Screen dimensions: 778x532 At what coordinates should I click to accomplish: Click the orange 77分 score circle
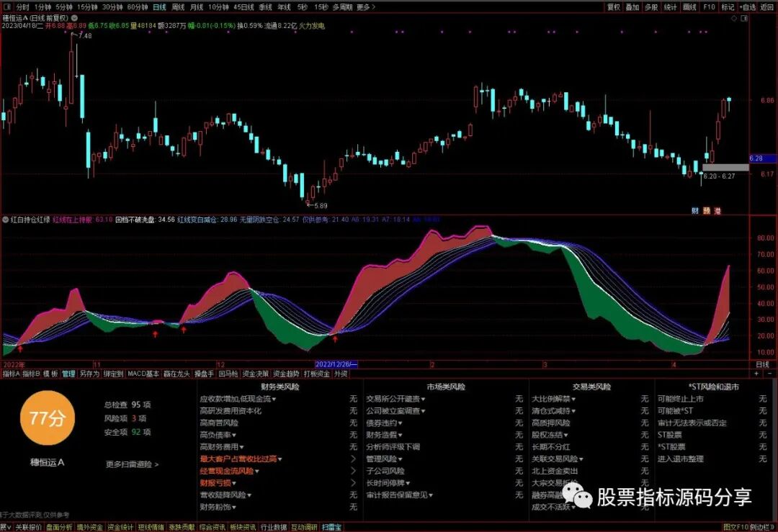(47, 418)
